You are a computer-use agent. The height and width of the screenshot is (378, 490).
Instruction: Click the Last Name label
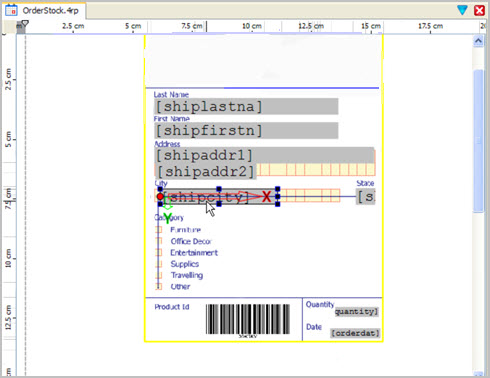tap(171, 95)
